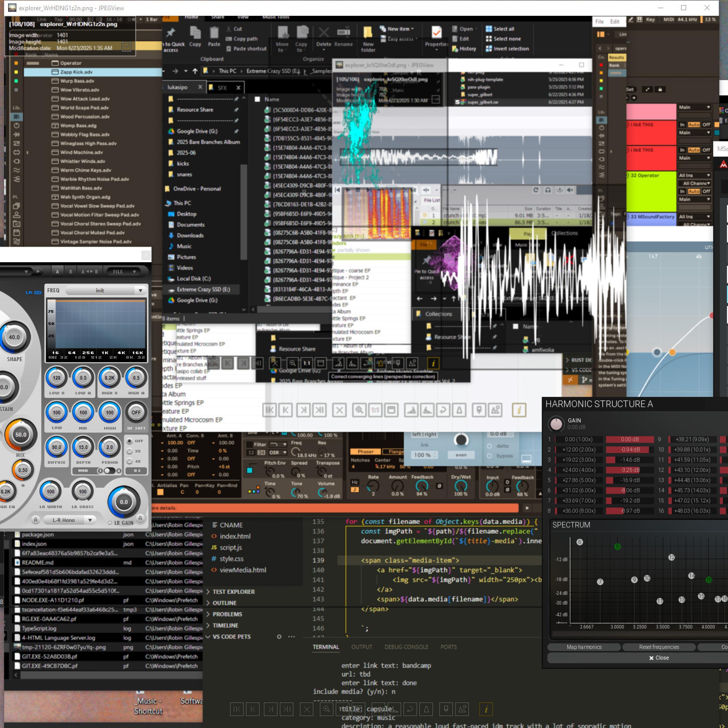Click zoom magnifier on bottom dark toolbar
The height and width of the screenshot is (728, 728).
tap(326, 709)
